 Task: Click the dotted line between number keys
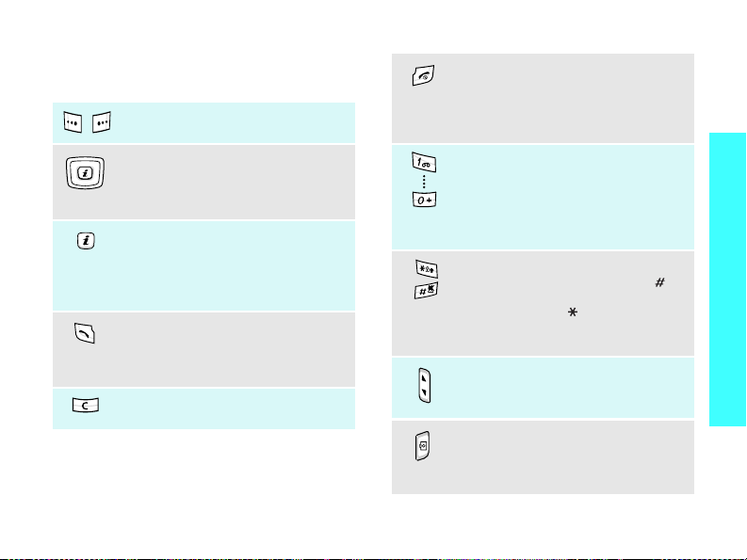424,182
